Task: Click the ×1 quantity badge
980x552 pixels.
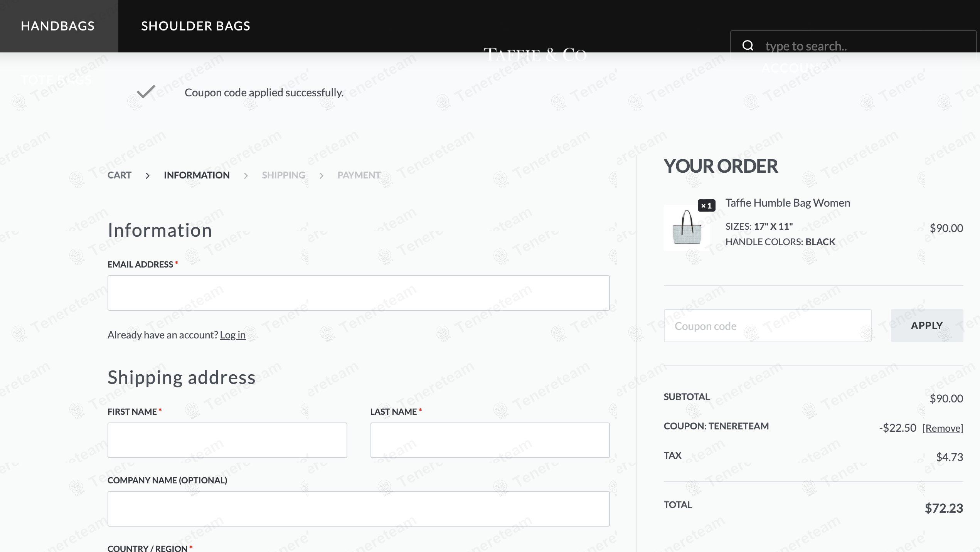Action: click(707, 205)
